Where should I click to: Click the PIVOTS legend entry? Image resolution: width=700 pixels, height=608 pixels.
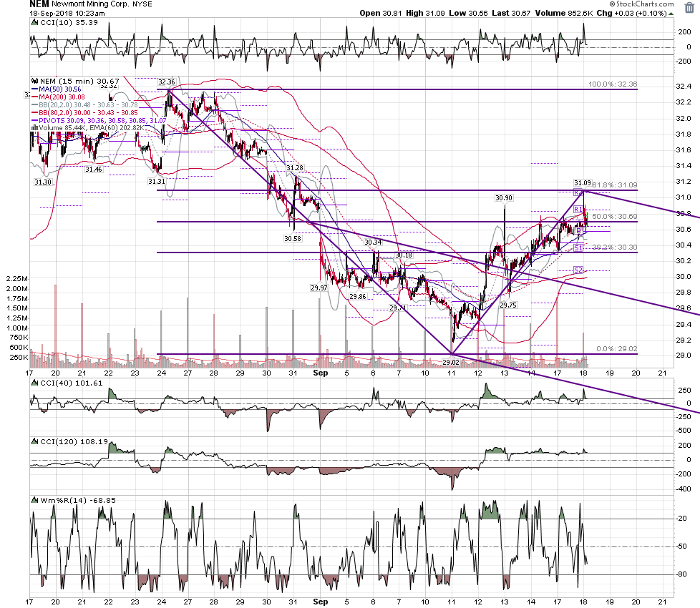[x=99, y=120]
